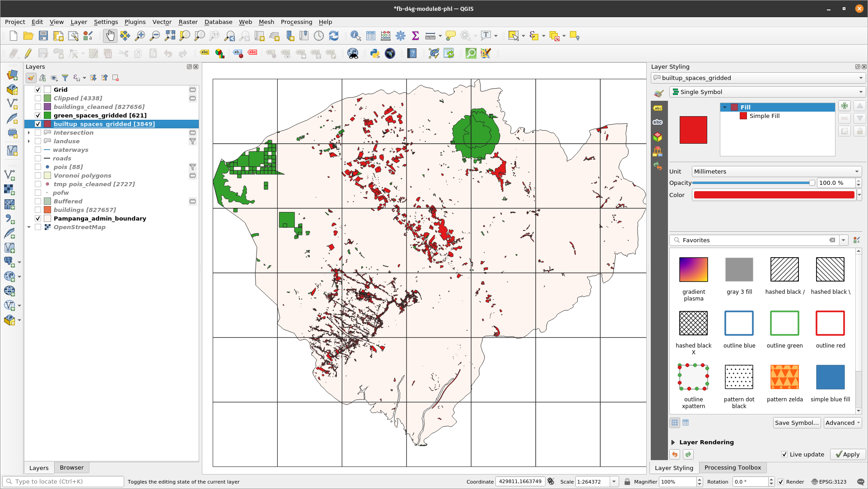The image size is (868, 489).
Task: Click the Apply button in Layer Styling
Action: coord(846,454)
